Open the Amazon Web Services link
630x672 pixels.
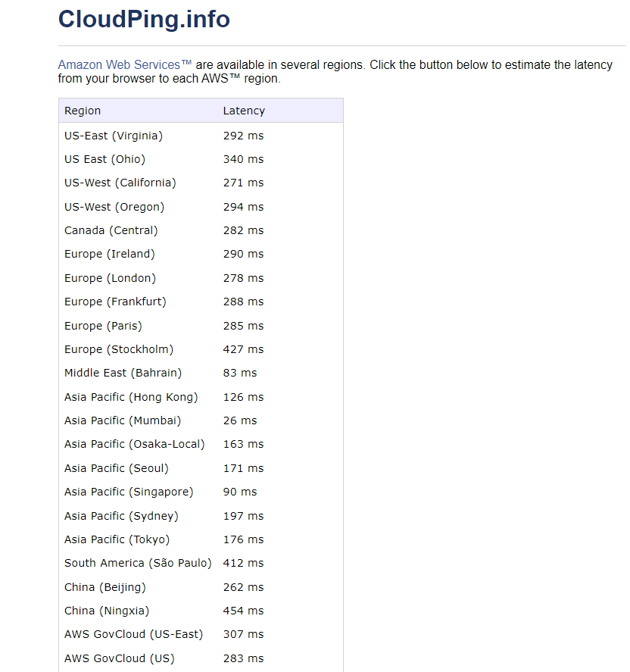125,65
